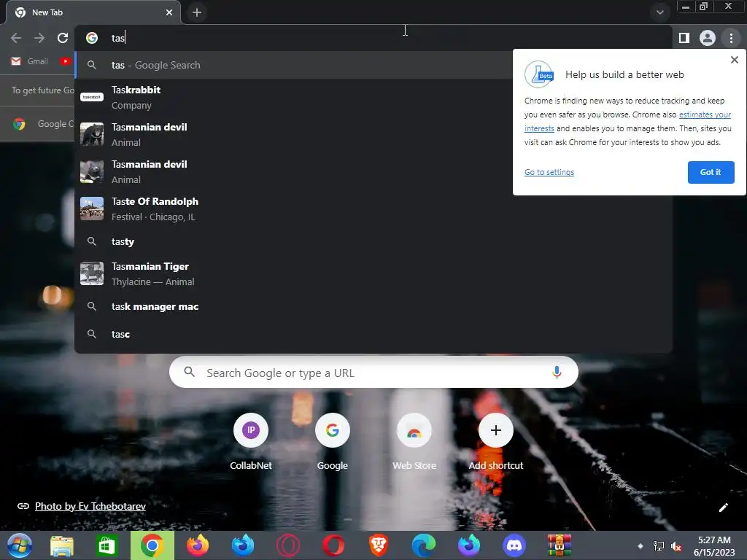Follow the 'estimates your interests' link
Viewport: 747px width, 560px height.
point(705,114)
